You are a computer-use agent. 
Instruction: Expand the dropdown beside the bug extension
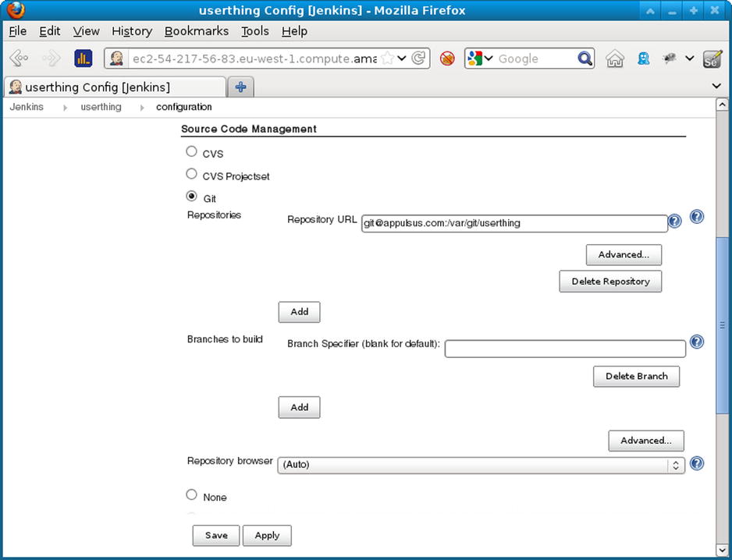(x=690, y=58)
